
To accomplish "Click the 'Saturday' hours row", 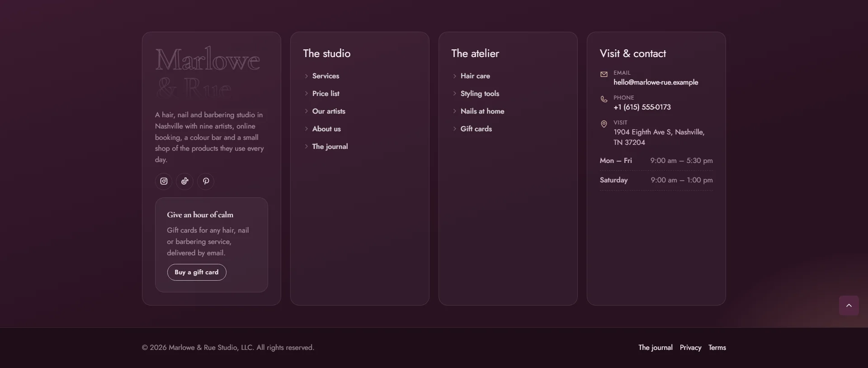I will pos(656,180).
